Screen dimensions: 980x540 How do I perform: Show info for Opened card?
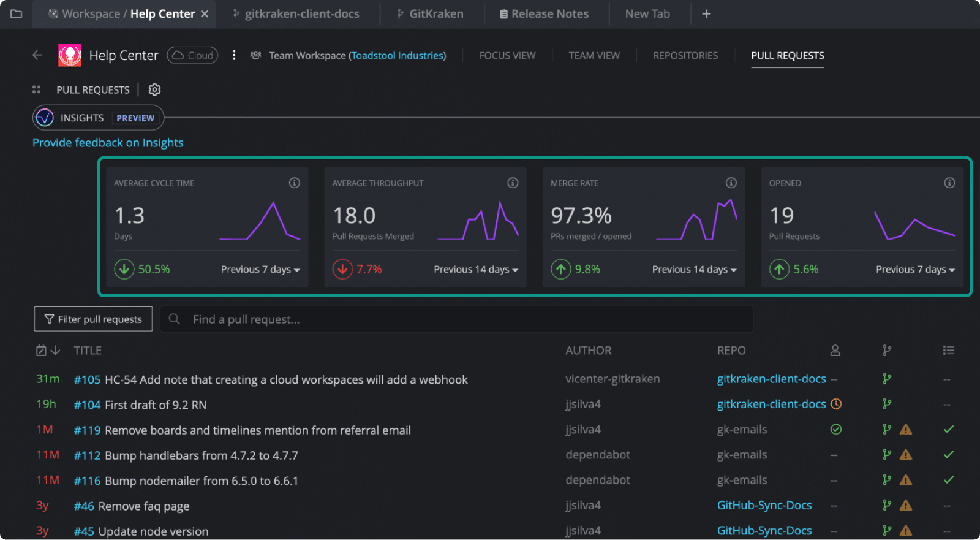[949, 183]
